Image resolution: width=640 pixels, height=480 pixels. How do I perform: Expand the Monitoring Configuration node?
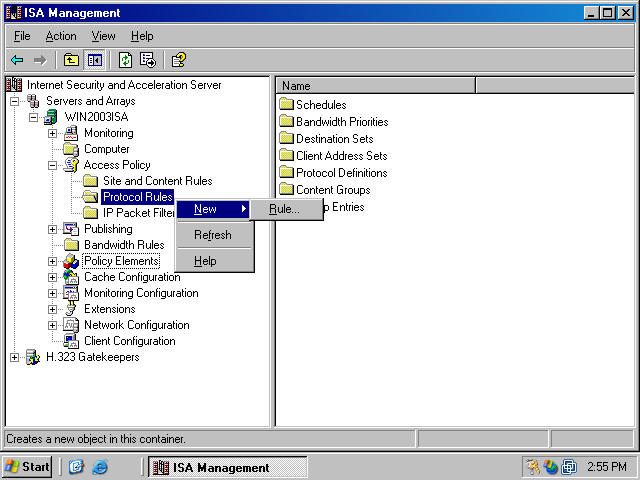point(52,293)
